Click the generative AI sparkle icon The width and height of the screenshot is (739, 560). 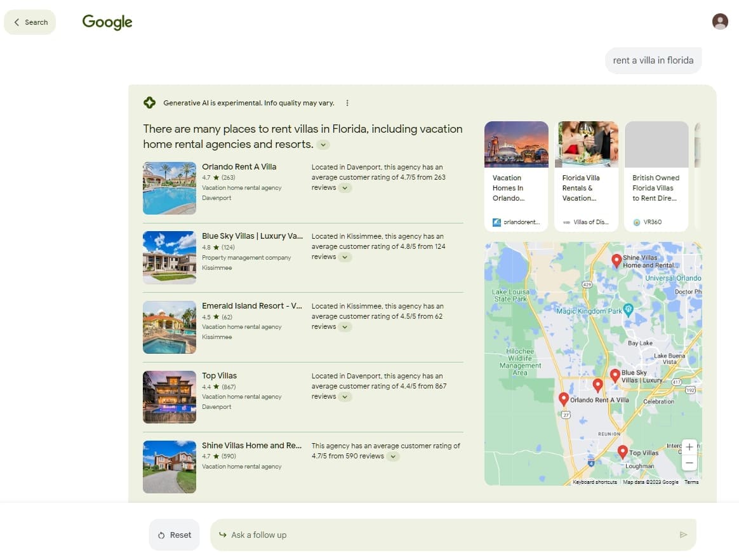click(x=149, y=102)
